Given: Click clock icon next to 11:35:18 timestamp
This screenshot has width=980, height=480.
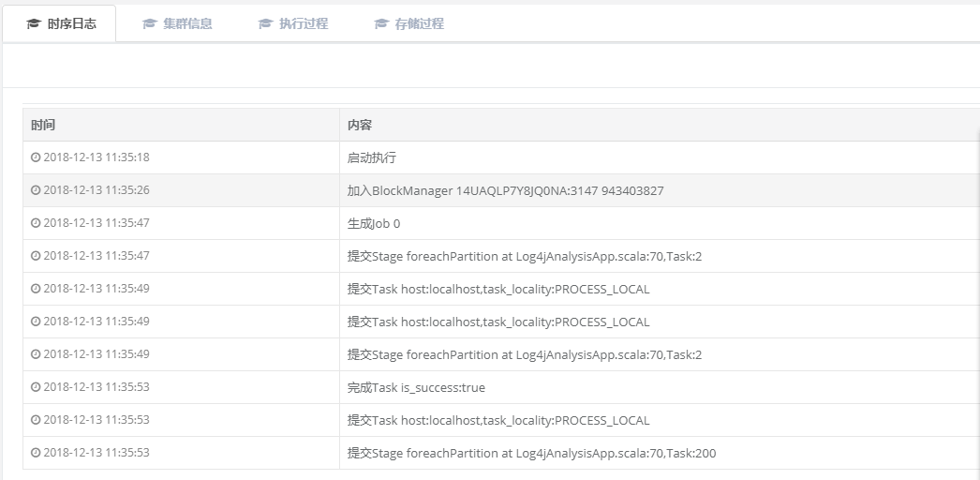Looking at the screenshot, I should (x=36, y=157).
